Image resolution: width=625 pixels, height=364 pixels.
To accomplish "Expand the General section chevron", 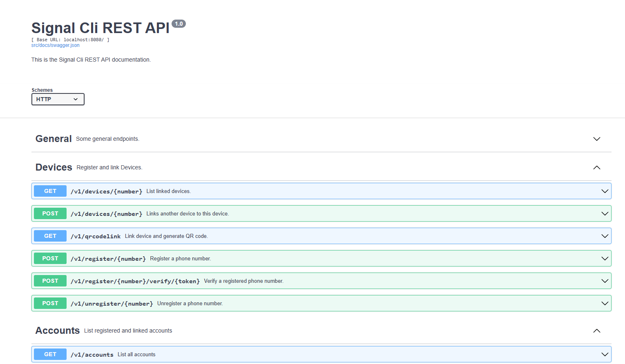I will 596,139.
